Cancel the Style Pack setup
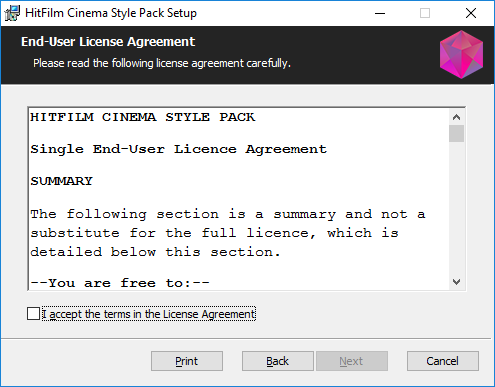The height and width of the screenshot is (387, 495). point(443,361)
